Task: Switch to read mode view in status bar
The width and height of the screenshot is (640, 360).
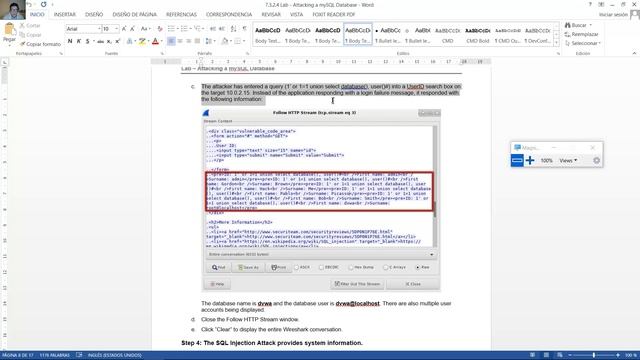Action: tap(533, 355)
